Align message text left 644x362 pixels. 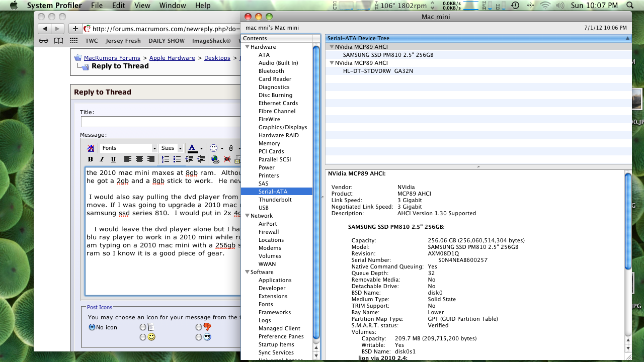coord(128,159)
